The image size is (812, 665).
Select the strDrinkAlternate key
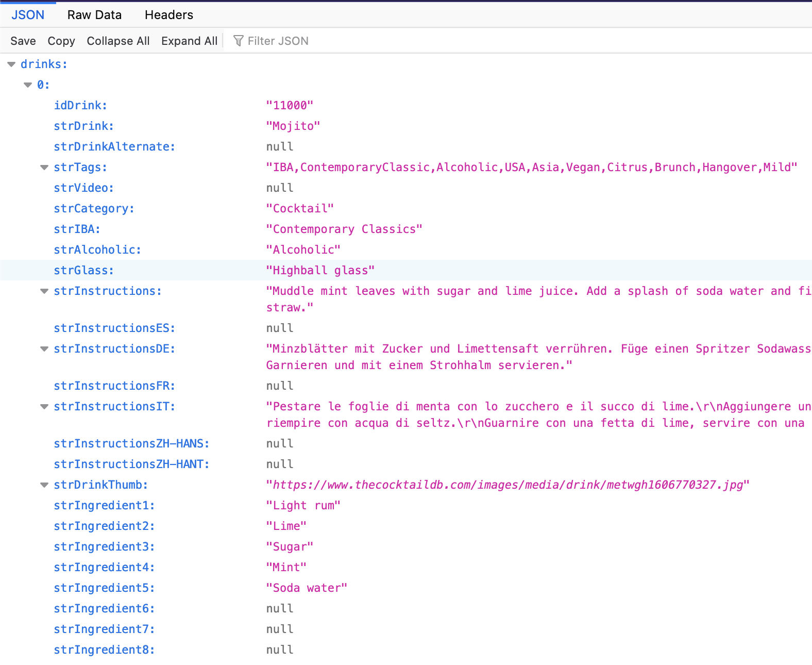tap(114, 146)
